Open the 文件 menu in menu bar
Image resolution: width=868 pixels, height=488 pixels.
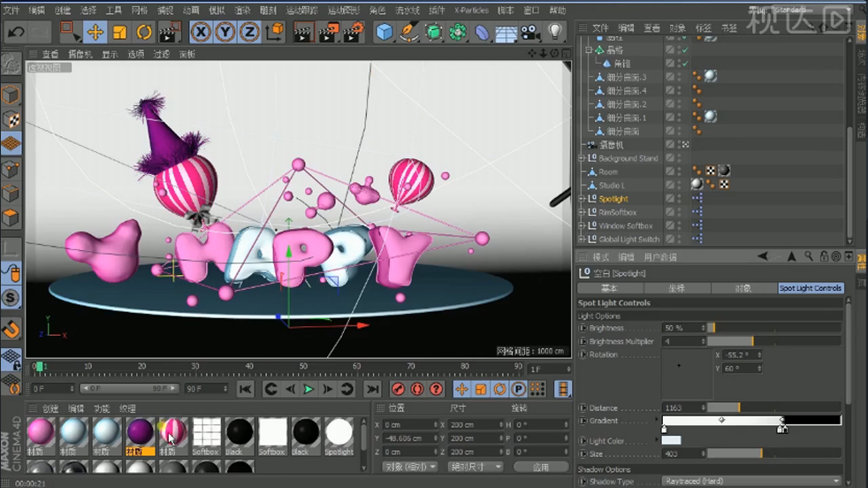[x=11, y=10]
